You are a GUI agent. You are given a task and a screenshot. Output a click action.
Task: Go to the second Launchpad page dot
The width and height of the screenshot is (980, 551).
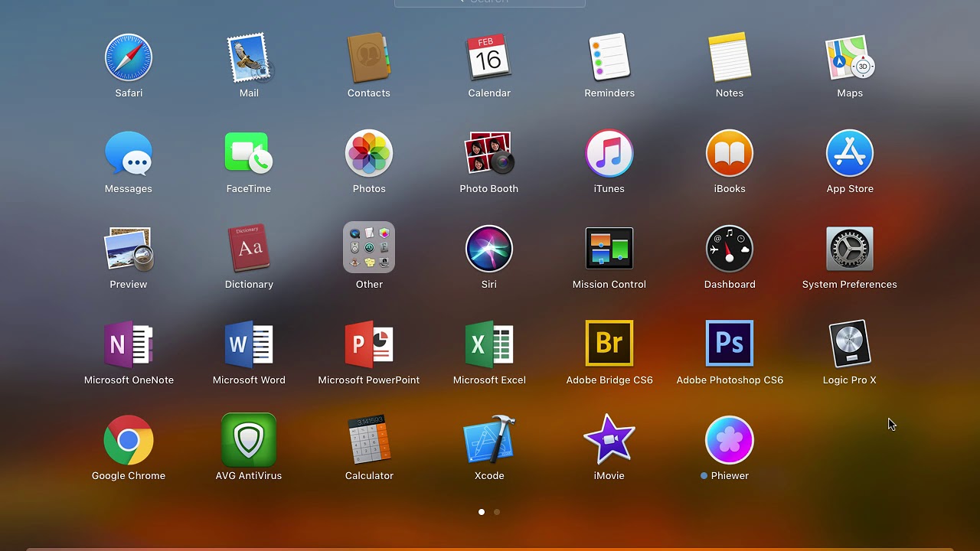point(497,512)
